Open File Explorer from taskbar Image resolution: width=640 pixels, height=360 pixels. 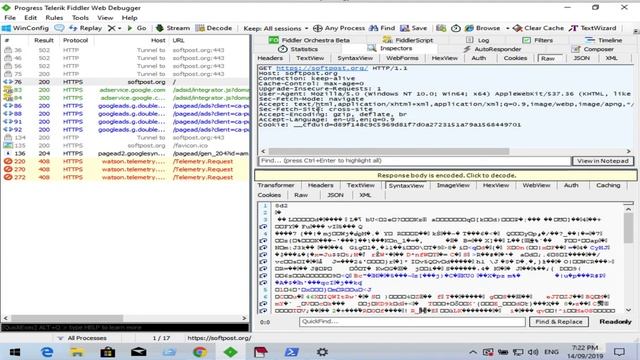click(x=77, y=352)
